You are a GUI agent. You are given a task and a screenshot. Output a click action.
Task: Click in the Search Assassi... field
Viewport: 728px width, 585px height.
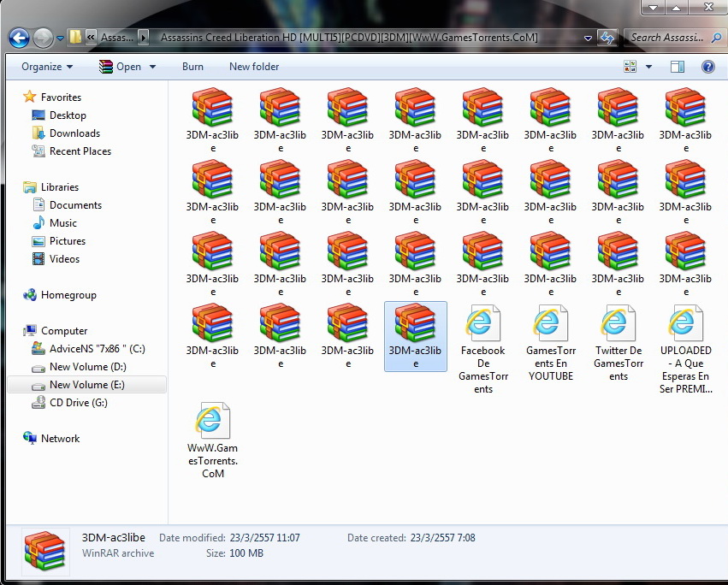(x=666, y=38)
